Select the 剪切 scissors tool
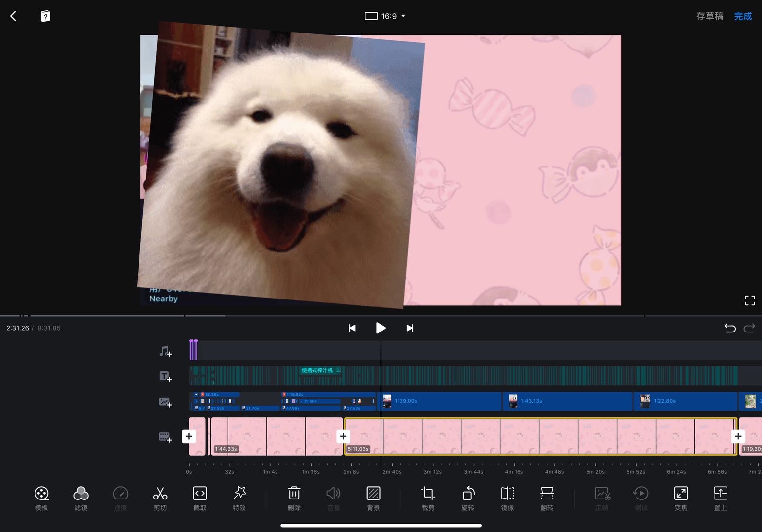Screen dimensions: 762x532 coord(160,498)
